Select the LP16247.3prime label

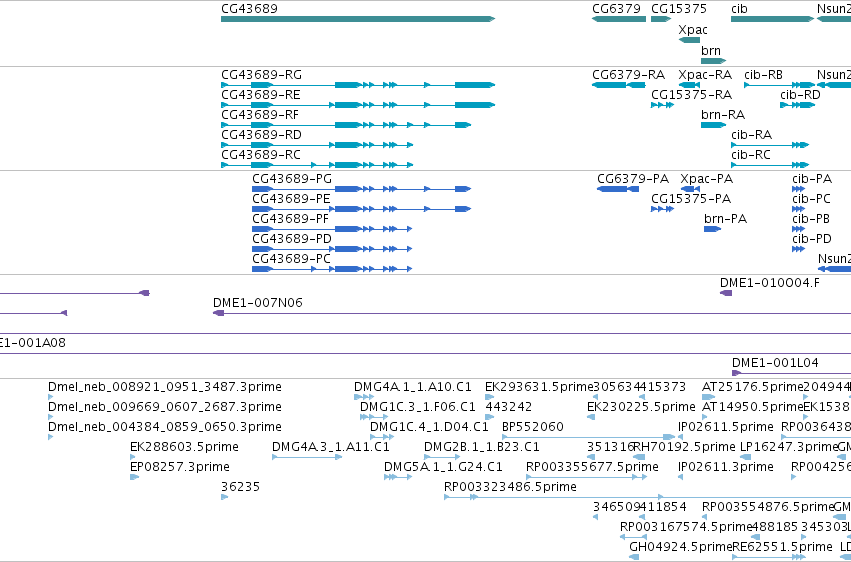click(789, 448)
